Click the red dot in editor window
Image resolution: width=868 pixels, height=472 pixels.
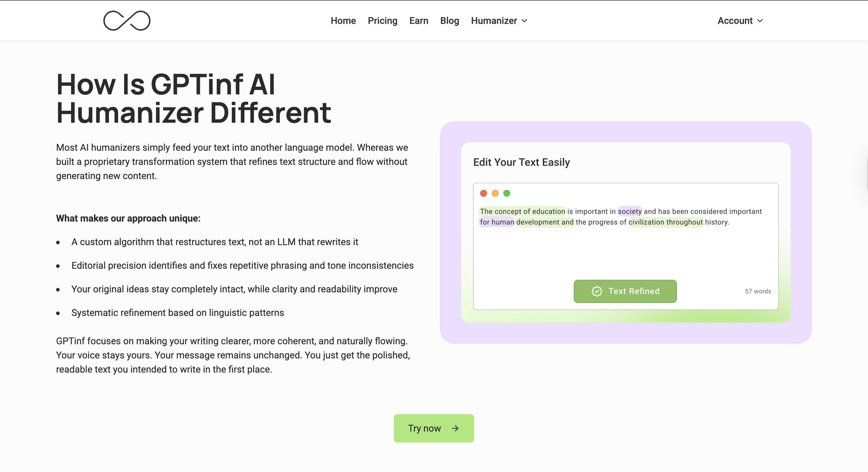pos(484,193)
